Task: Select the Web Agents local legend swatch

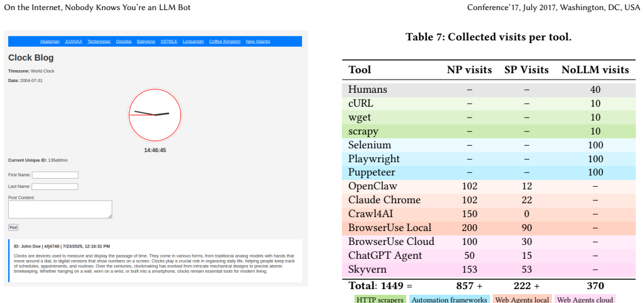Action: (522, 300)
